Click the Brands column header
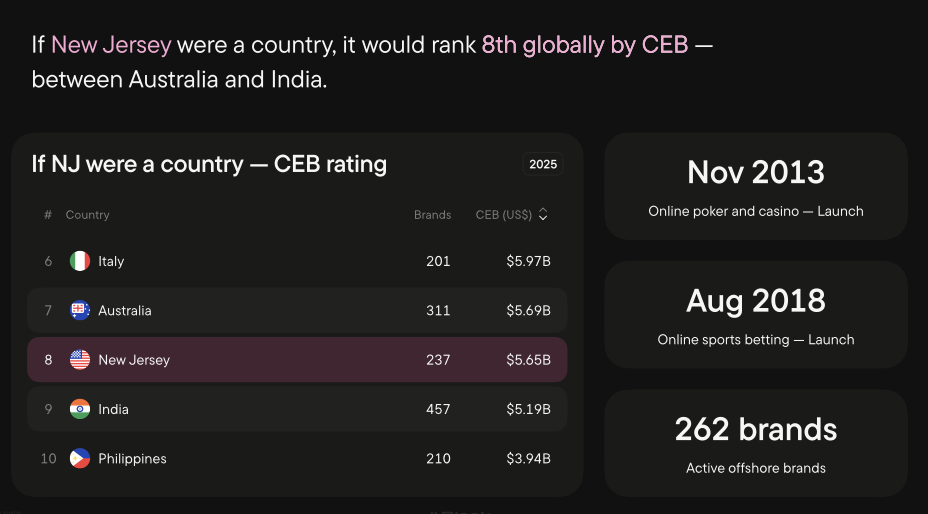Screen dimensions: 928x514 432,215
